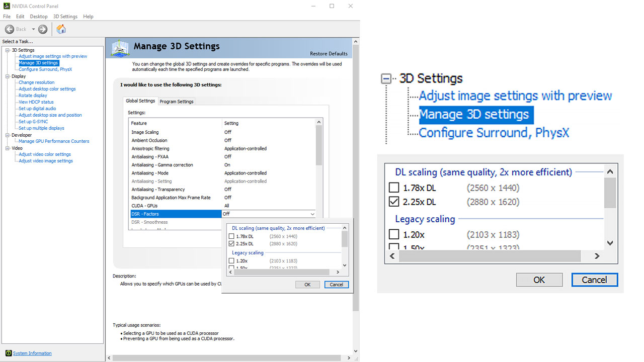Collapse the Video tree node
This screenshot has width=644, height=362.
click(8, 148)
